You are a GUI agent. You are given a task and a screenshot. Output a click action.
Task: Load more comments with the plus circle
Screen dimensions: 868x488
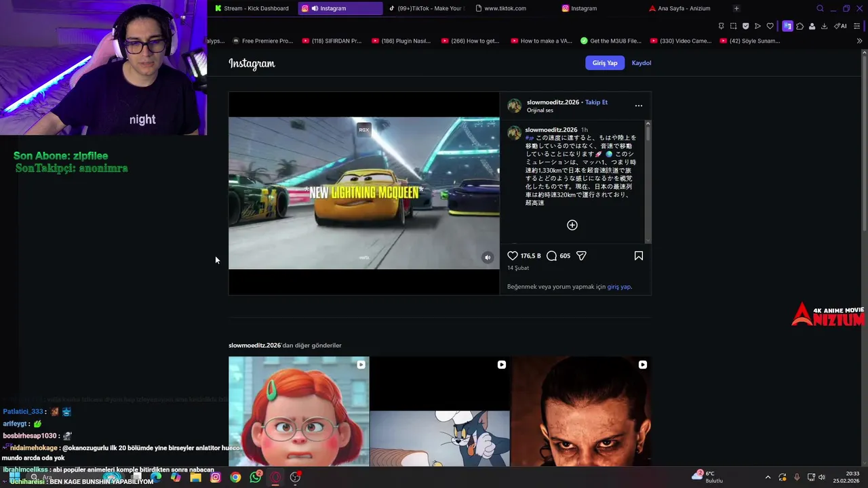(572, 225)
